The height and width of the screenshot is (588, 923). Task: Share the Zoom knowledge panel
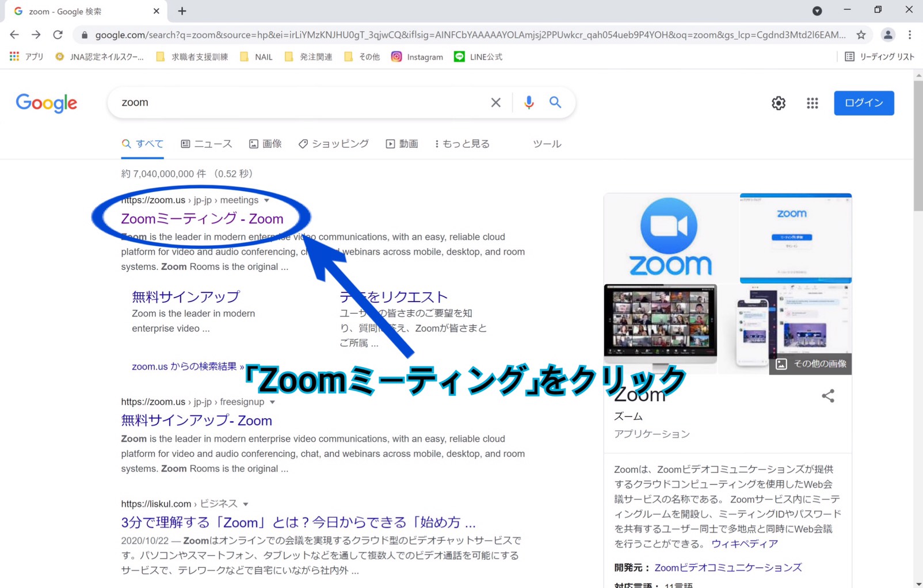827,396
